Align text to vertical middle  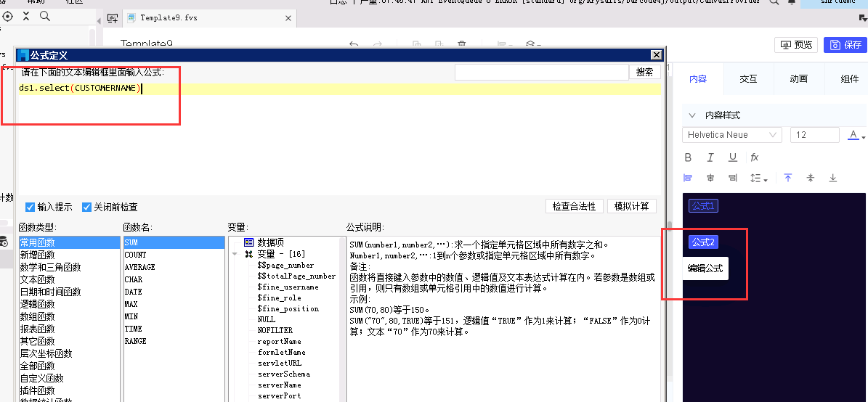811,178
